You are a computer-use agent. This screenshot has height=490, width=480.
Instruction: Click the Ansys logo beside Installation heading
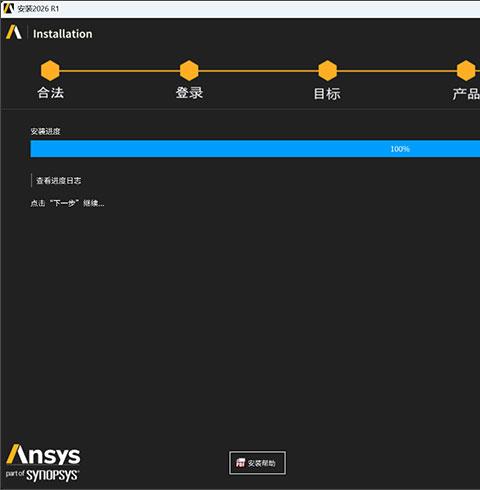tap(14, 33)
